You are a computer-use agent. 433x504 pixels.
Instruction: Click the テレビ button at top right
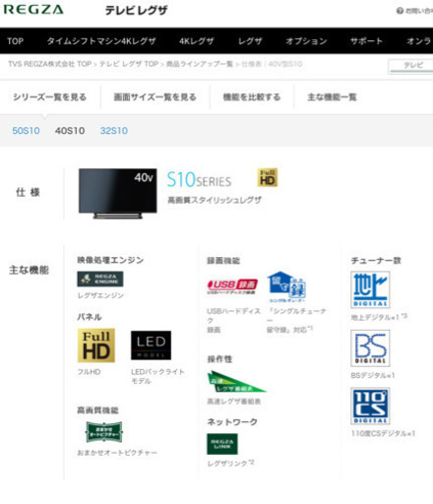click(x=410, y=66)
